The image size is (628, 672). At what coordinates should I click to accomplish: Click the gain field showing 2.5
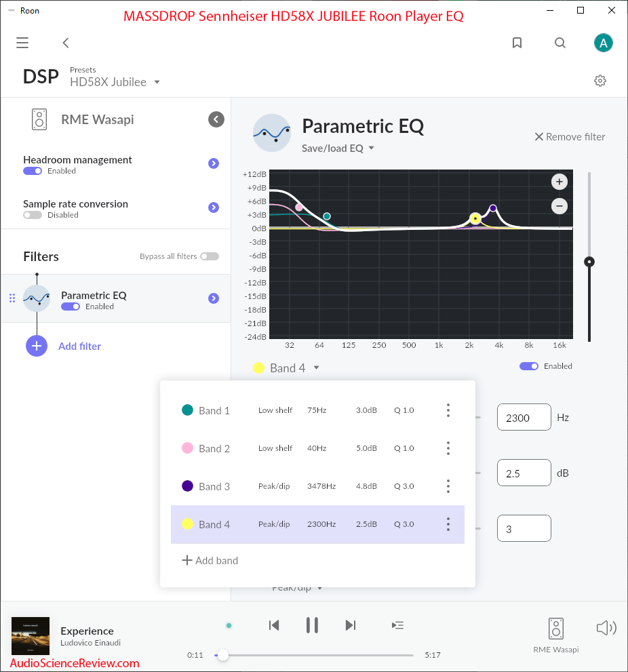coord(524,473)
